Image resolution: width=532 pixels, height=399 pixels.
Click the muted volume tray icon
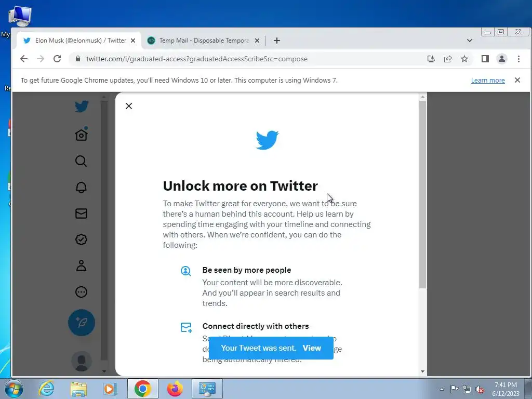(480, 389)
